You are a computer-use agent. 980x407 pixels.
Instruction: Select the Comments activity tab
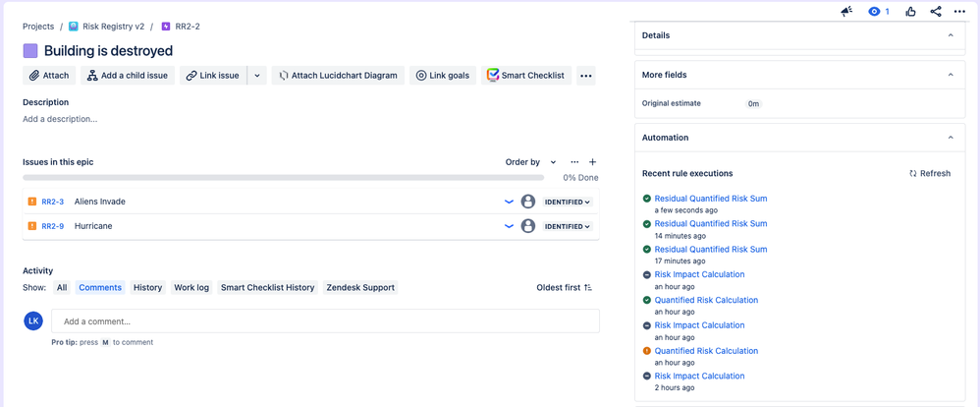[100, 287]
